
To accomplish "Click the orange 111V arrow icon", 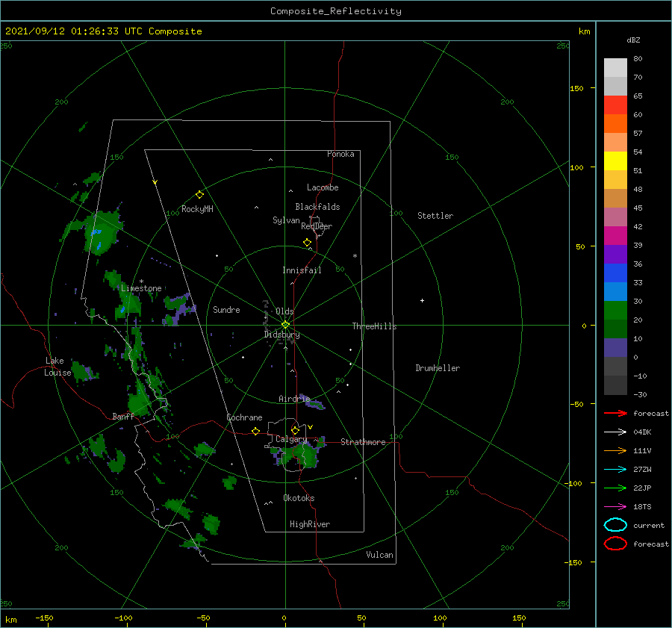I will [x=615, y=450].
